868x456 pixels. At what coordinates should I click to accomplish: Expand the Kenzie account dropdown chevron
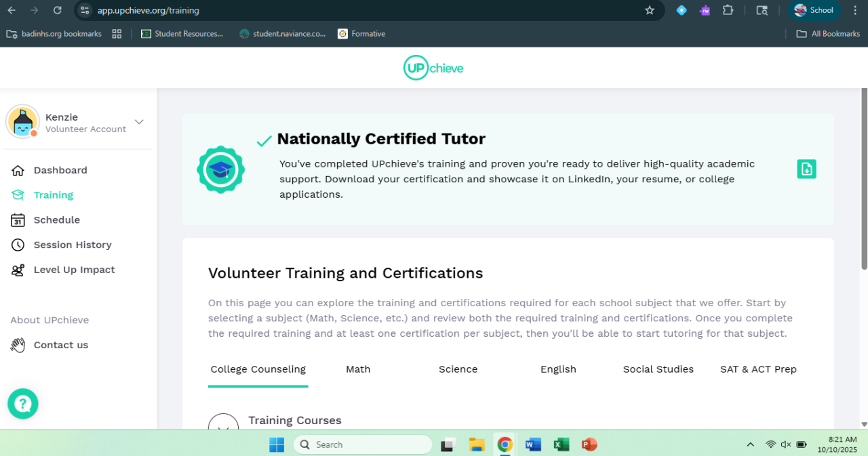pyautogui.click(x=139, y=122)
